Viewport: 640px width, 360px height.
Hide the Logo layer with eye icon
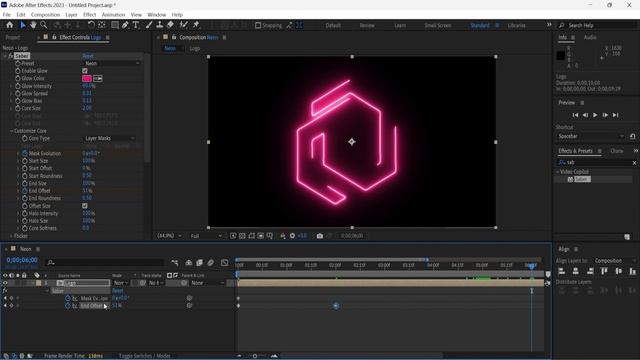coord(5,283)
